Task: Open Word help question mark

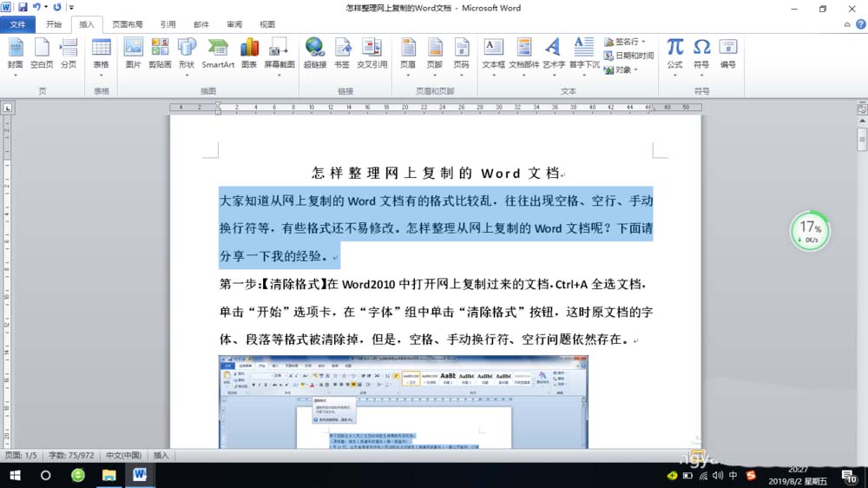Action: coord(861,24)
